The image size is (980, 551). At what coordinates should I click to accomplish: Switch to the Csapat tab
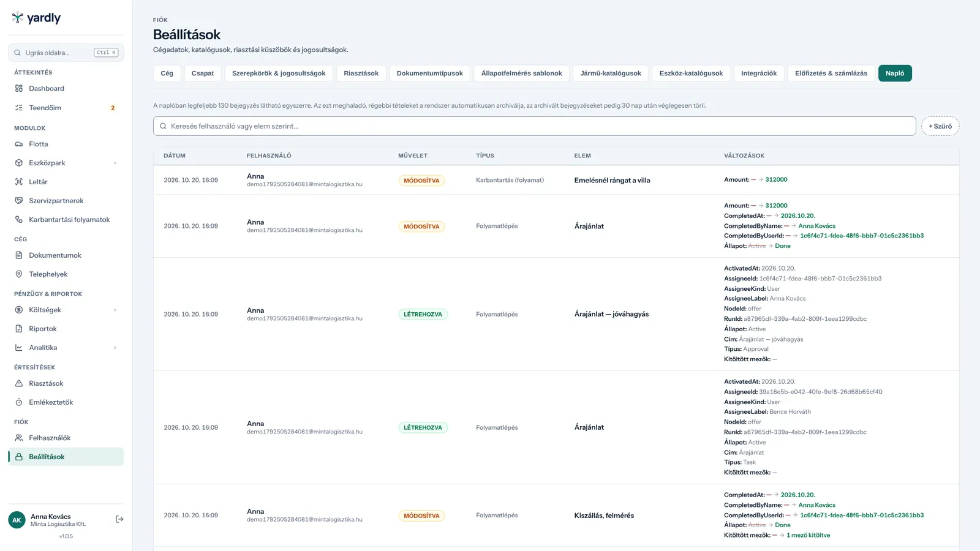(203, 73)
